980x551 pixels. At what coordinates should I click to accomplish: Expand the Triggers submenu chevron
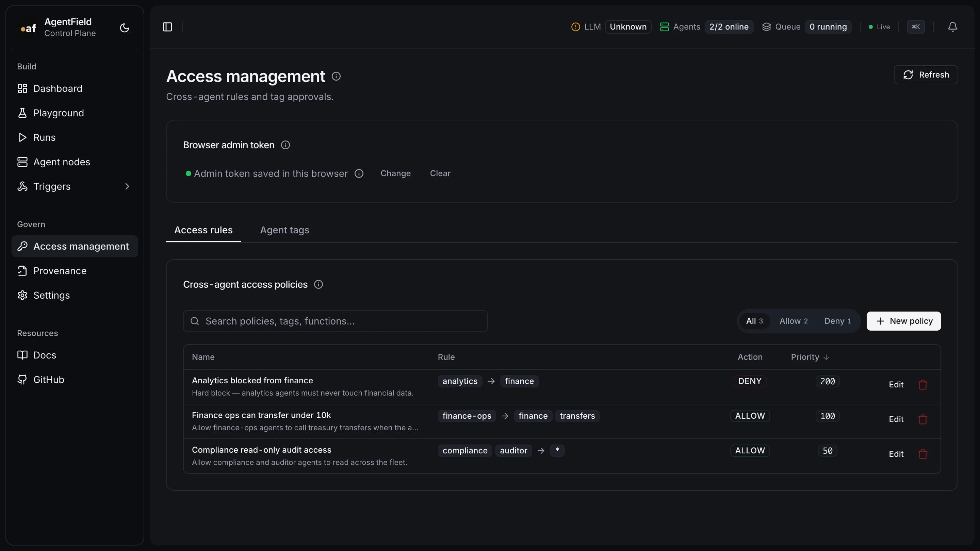(x=127, y=186)
